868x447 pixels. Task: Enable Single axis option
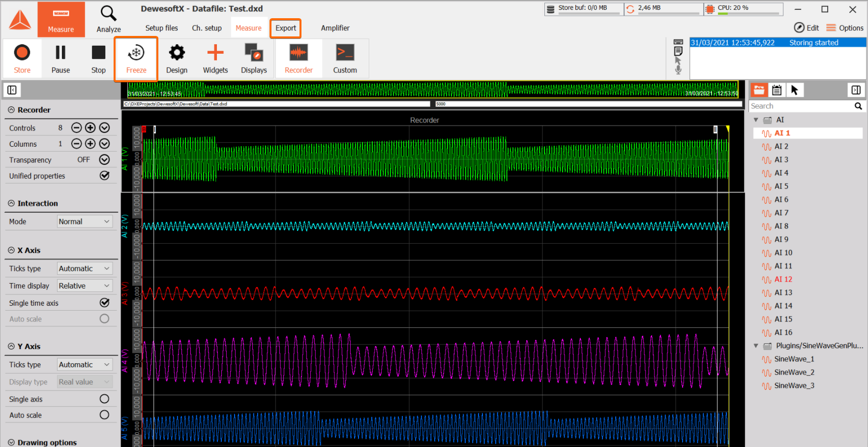tap(104, 399)
